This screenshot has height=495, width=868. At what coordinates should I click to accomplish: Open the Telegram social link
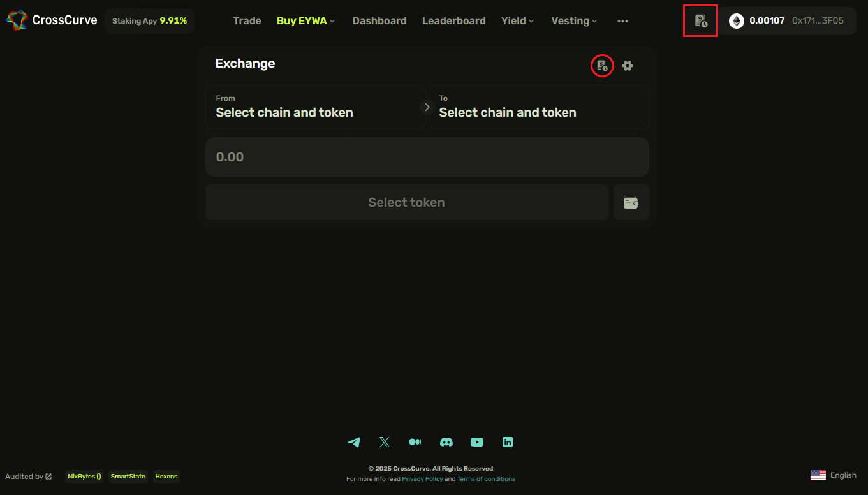coord(354,442)
